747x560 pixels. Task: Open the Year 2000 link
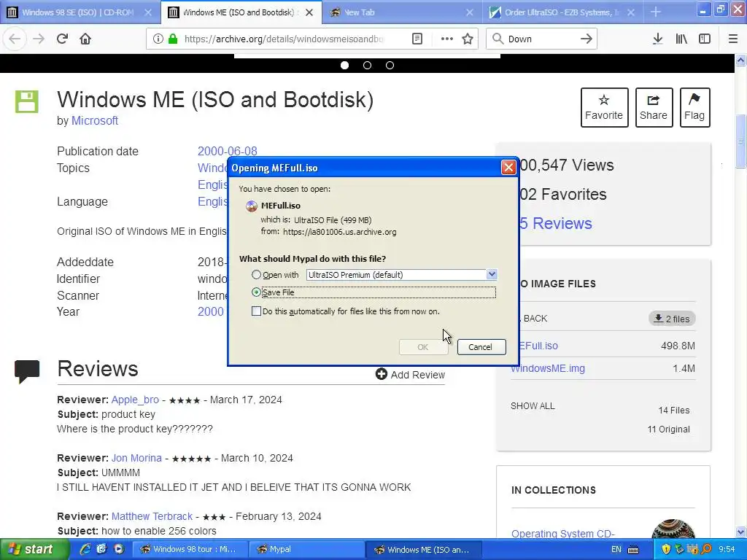pos(210,311)
